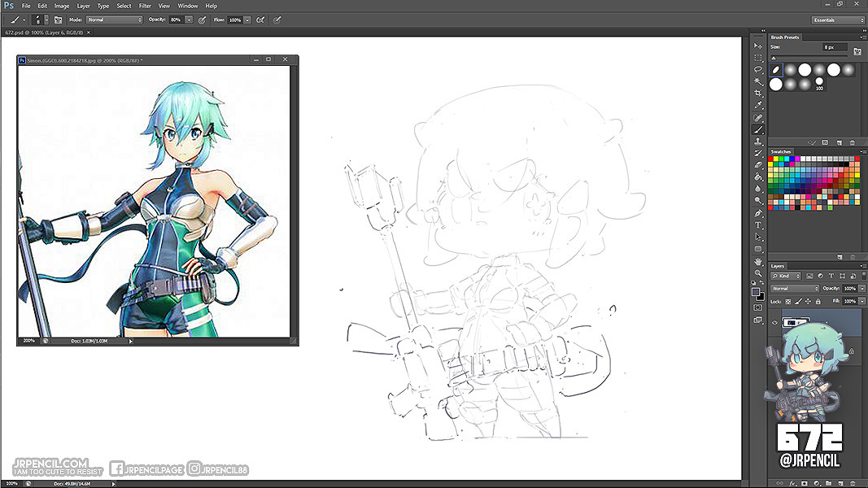Viewport: 868px width, 488px height.
Task: Select the Rectangular Marquee tool
Action: coord(758,58)
